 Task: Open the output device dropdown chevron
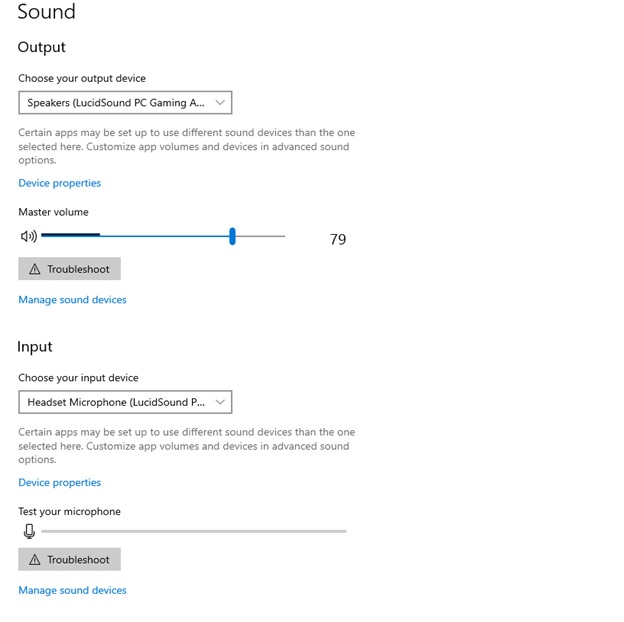220,103
